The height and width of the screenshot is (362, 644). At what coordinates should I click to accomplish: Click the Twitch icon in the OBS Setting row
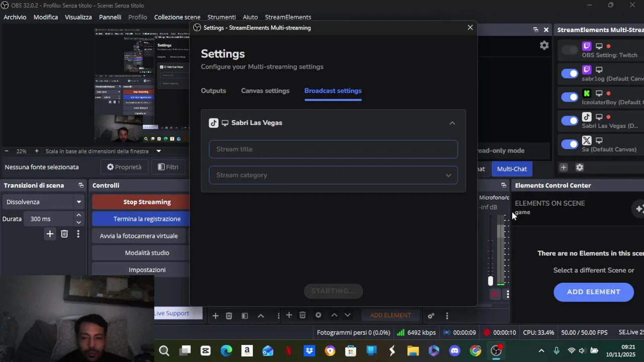(587, 46)
